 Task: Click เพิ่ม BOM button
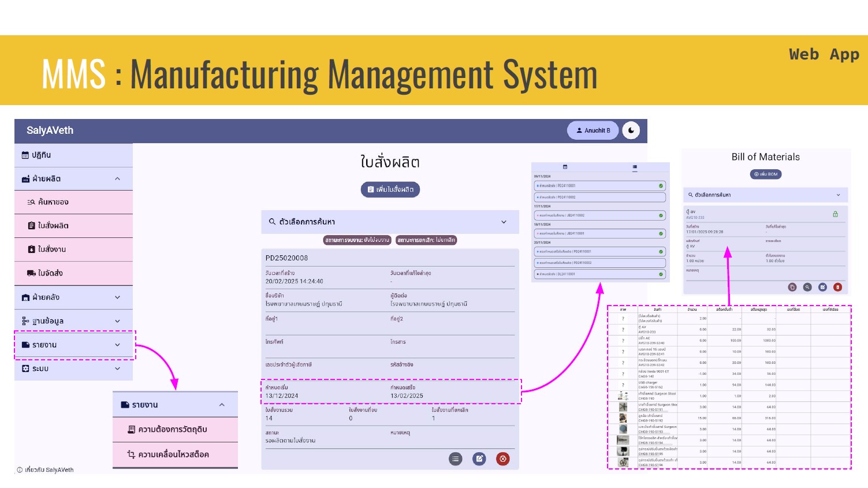(766, 174)
